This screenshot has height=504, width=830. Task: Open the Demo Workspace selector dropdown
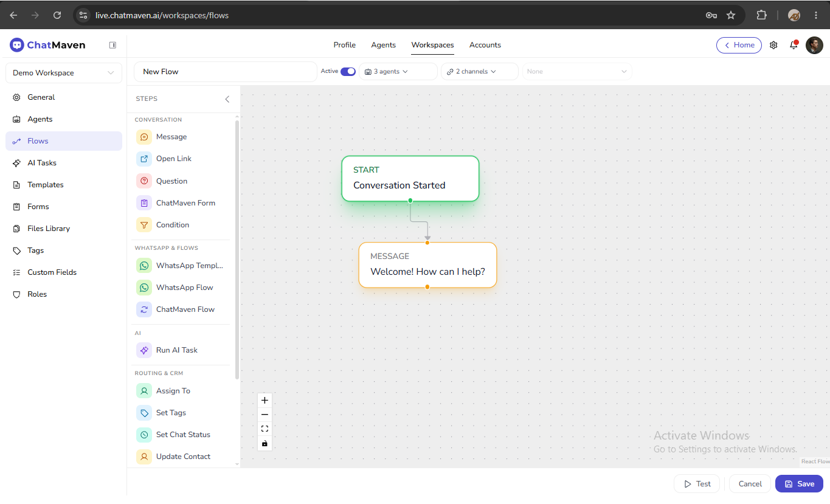64,73
